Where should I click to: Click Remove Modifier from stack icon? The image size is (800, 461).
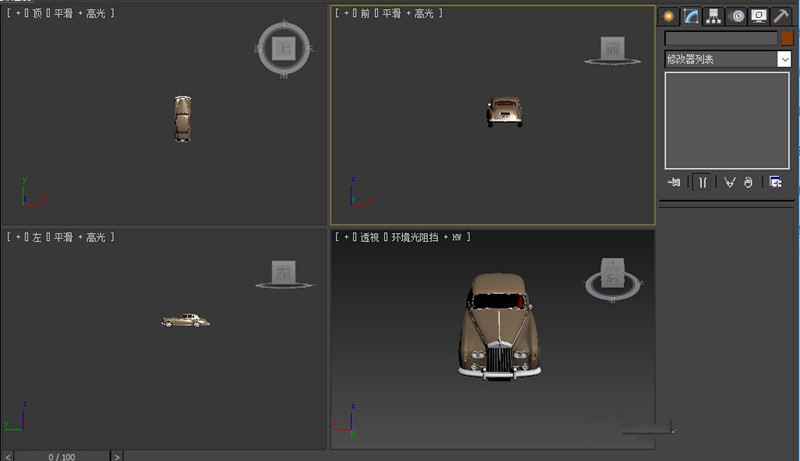pyautogui.click(x=748, y=182)
